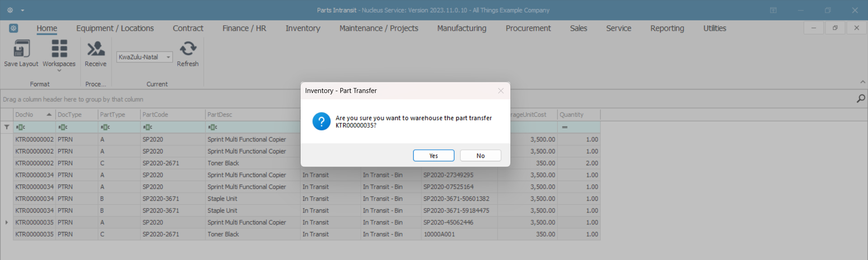Click the DocType filter operator icon
This screenshot has width=868, height=260.
tap(63, 127)
